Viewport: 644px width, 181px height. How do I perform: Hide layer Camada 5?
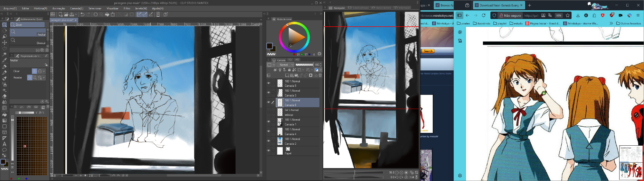point(269,83)
